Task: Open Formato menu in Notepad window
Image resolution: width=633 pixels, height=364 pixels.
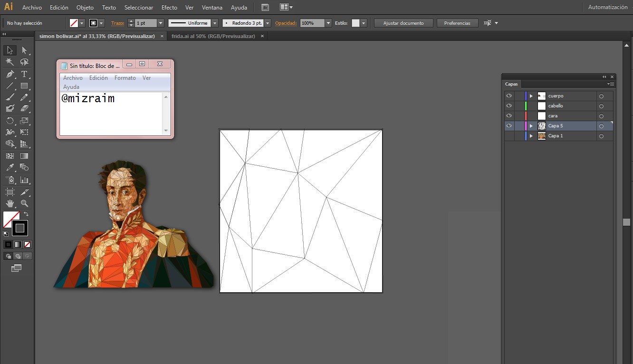Action: click(125, 78)
